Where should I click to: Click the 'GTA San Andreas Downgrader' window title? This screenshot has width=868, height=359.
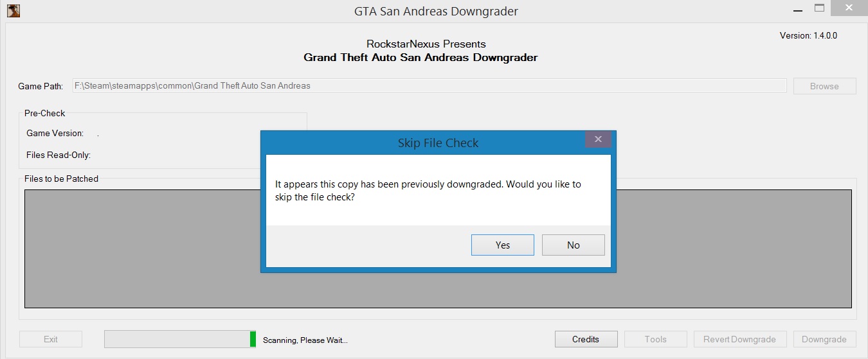click(436, 11)
